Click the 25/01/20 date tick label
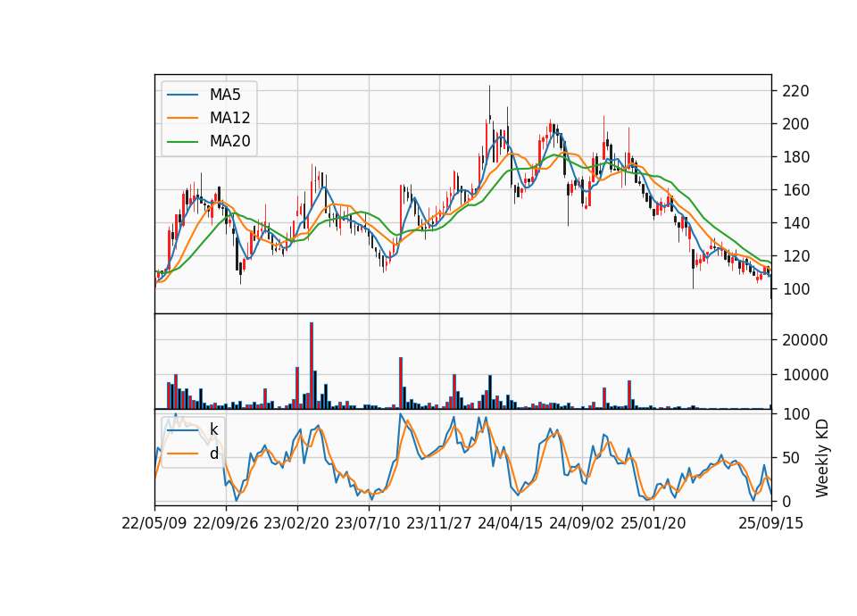The height and width of the screenshot is (616, 857). click(653, 523)
